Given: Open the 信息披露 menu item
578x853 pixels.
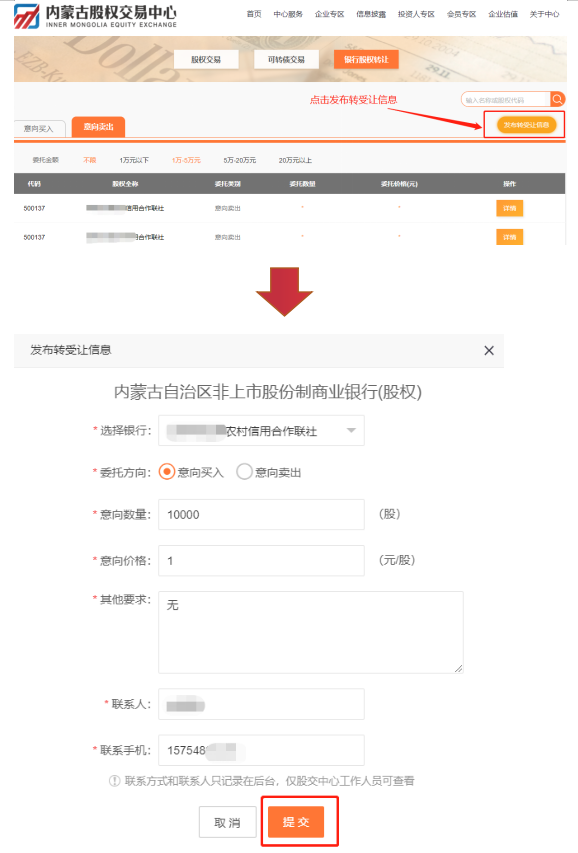Looking at the screenshot, I should 371,14.
